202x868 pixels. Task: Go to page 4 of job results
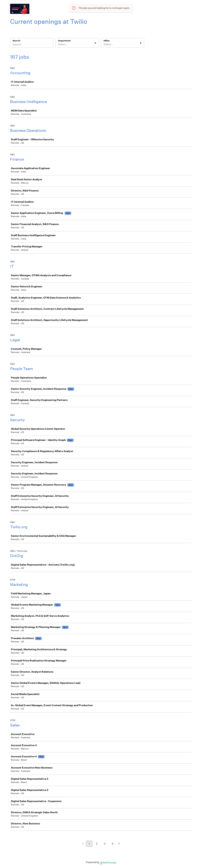click(x=113, y=844)
